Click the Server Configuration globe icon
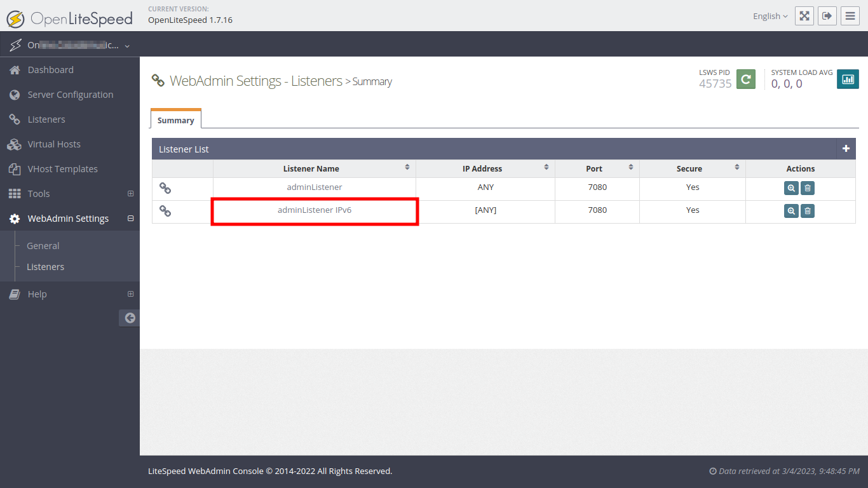868x488 pixels. [15, 95]
